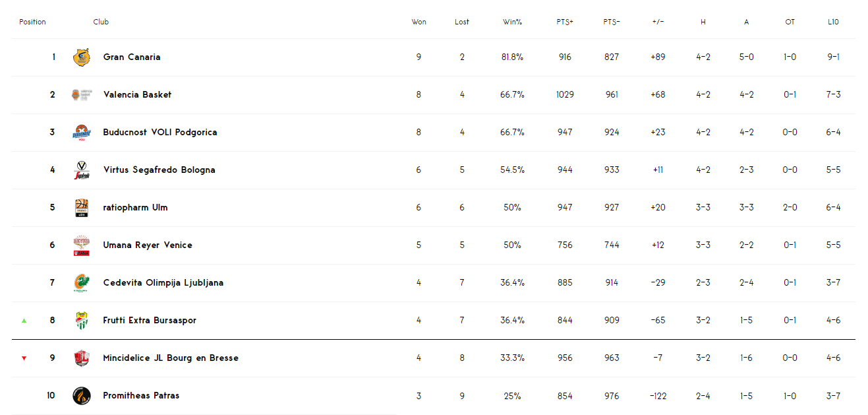Click the red down arrow beside Bourg en Bresse
This screenshot has width=868, height=415.
coord(24,358)
